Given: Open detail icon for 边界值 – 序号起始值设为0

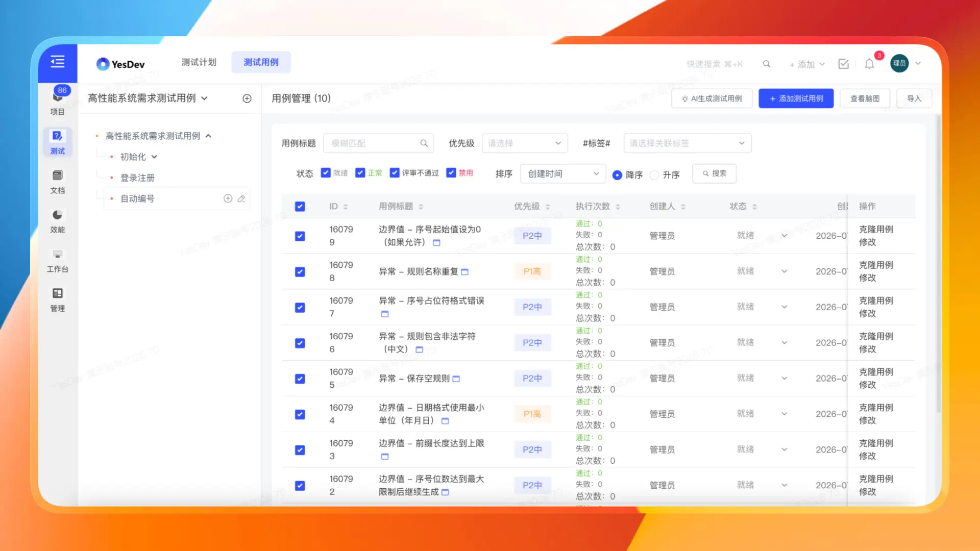Looking at the screenshot, I should (x=437, y=243).
